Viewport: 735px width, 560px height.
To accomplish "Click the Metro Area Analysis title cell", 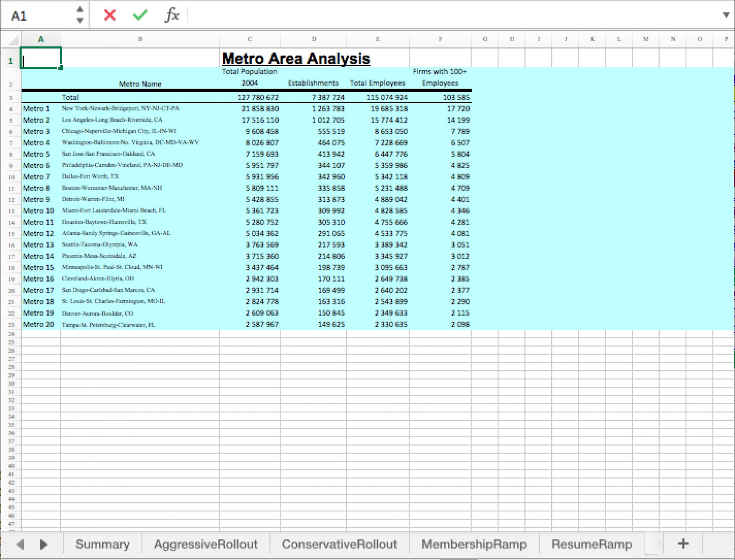I will (296, 59).
